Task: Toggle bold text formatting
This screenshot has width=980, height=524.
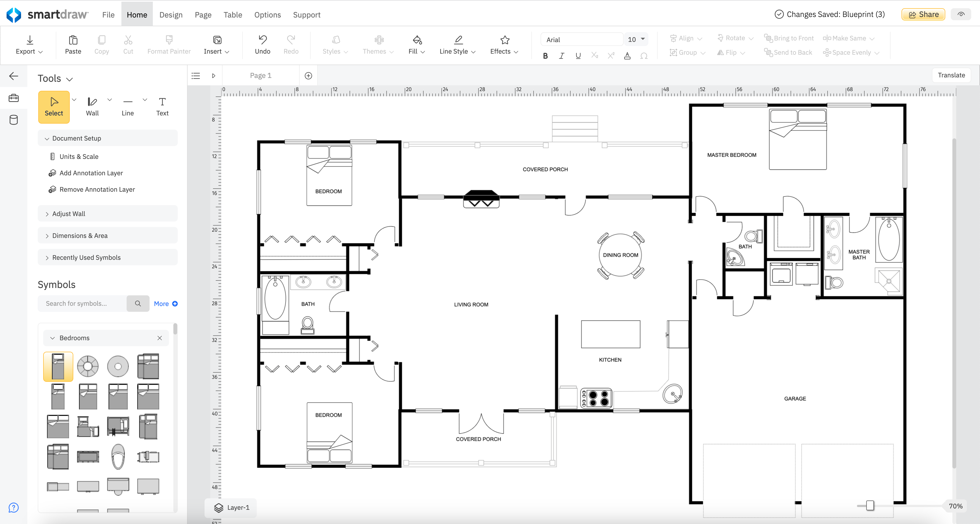Action: click(545, 56)
